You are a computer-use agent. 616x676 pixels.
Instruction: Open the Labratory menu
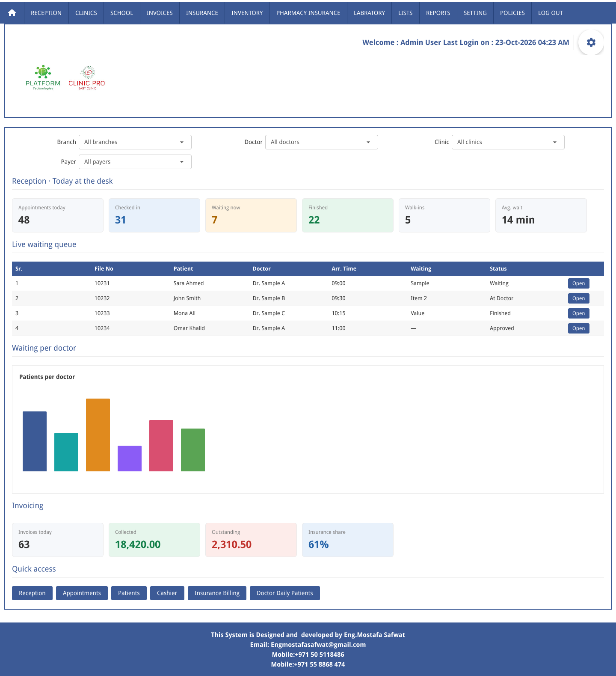pos(369,13)
